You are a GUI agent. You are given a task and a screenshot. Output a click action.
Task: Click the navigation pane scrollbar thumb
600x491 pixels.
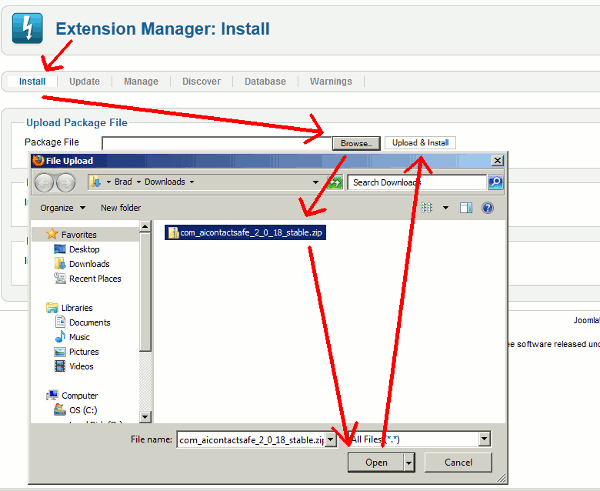(145, 292)
